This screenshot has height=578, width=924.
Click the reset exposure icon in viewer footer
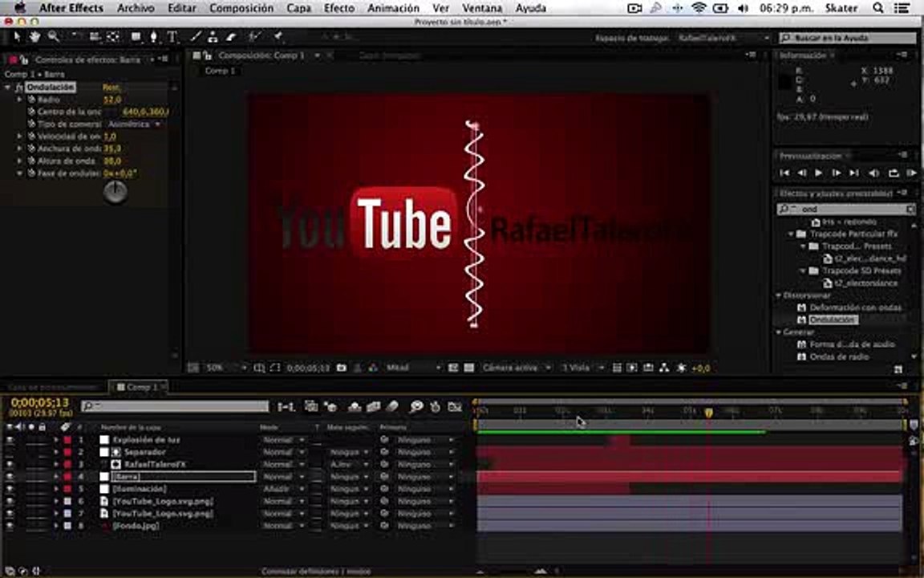click(682, 368)
